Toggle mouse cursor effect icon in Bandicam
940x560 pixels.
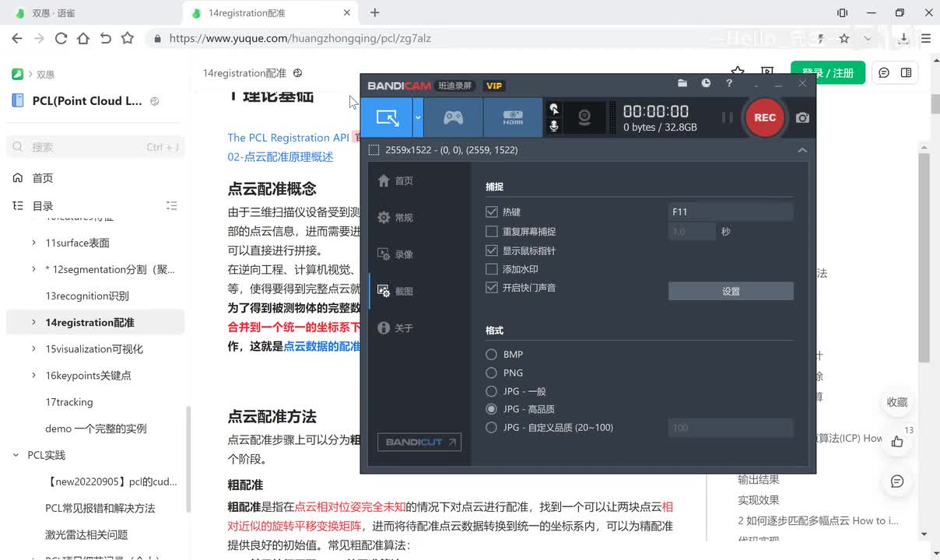point(553,109)
